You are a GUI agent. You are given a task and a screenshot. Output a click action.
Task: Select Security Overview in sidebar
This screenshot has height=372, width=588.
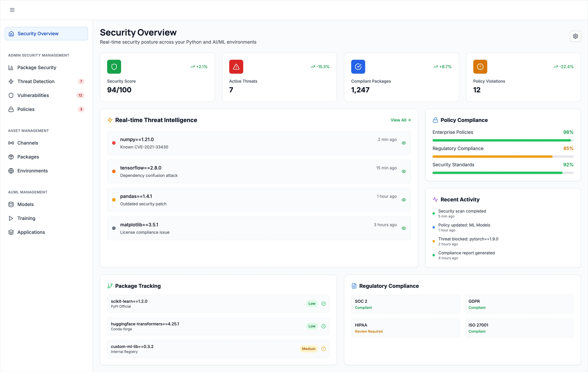pos(46,34)
